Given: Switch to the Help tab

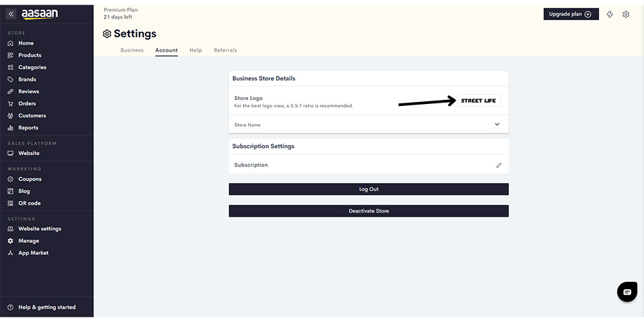Looking at the screenshot, I should (x=195, y=50).
